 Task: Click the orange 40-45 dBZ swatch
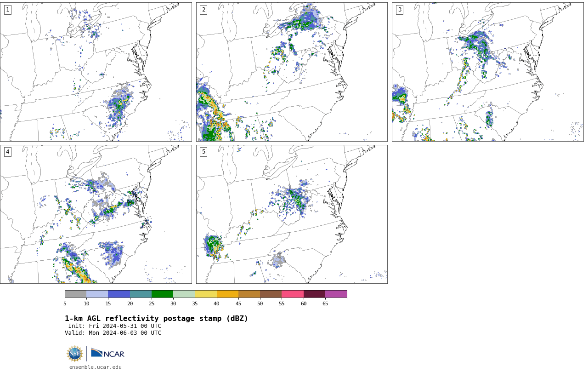[x=227, y=294]
